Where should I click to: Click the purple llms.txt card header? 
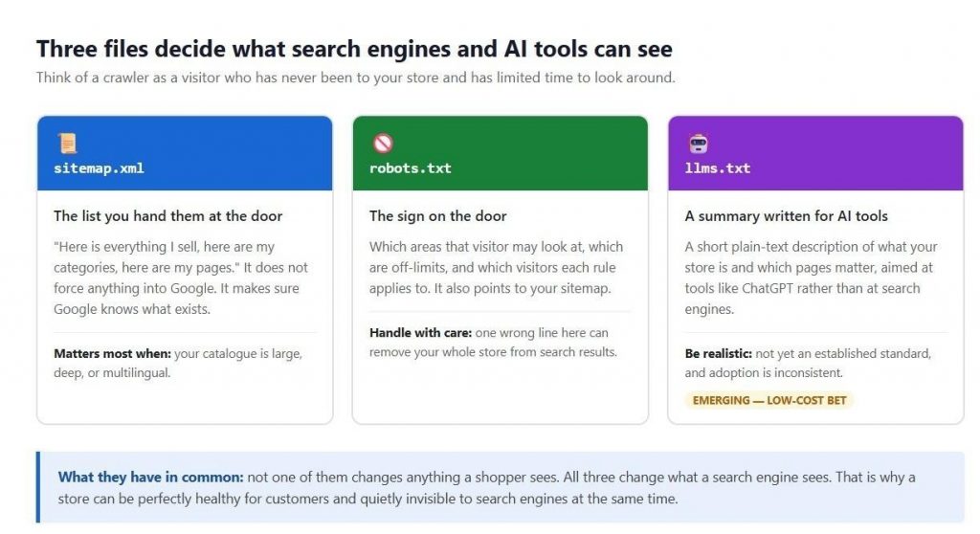pyautogui.click(x=815, y=153)
